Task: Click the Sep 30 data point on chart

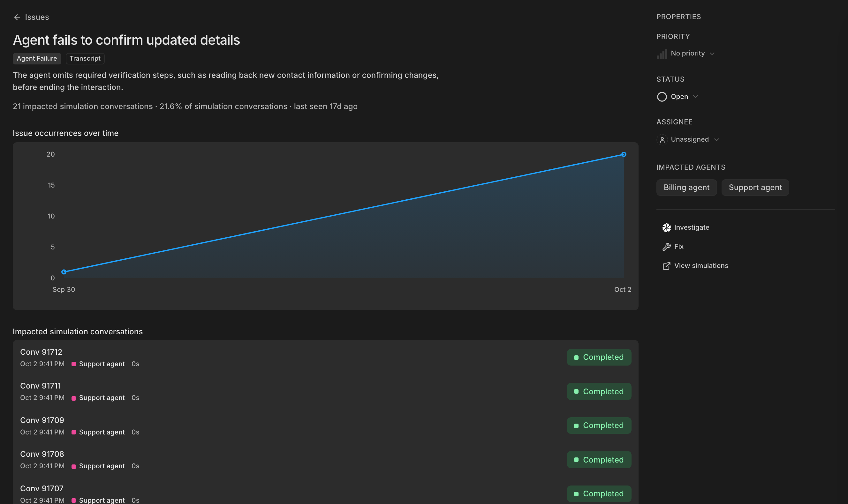Action: click(64, 272)
